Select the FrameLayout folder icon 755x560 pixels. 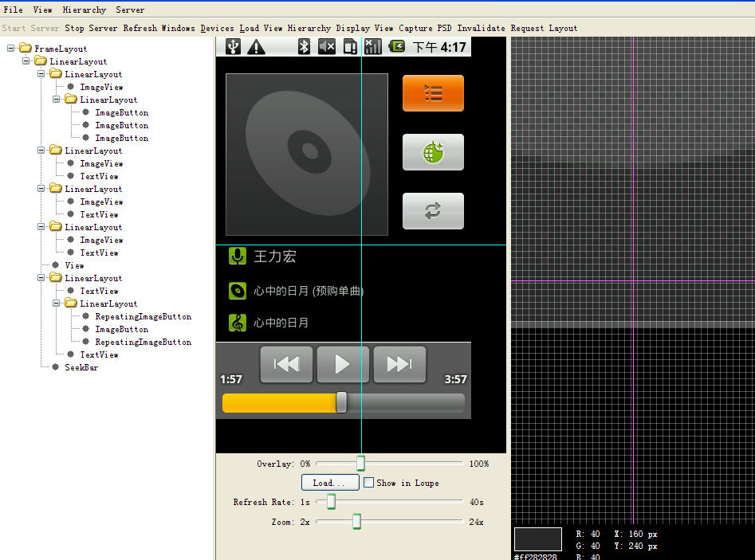tap(26, 48)
